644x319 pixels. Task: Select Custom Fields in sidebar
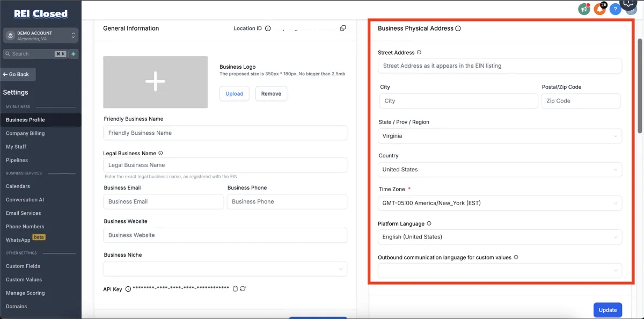pyautogui.click(x=23, y=266)
